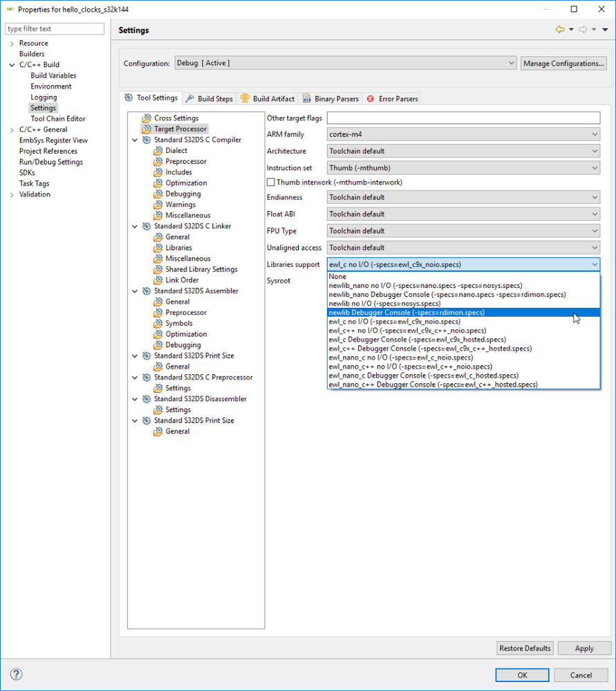Click the Shared Library Settings icon
This screenshot has width=616, height=691.
158,269
